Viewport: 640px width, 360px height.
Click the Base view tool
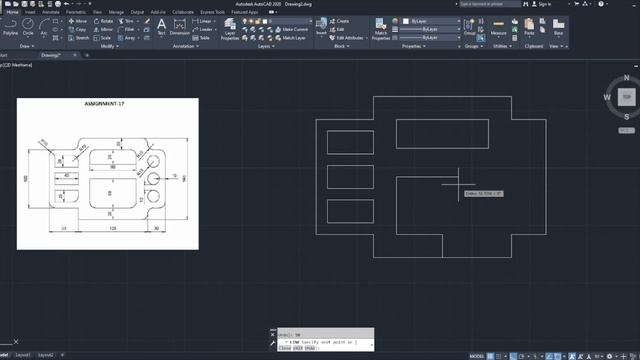coord(558,27)
